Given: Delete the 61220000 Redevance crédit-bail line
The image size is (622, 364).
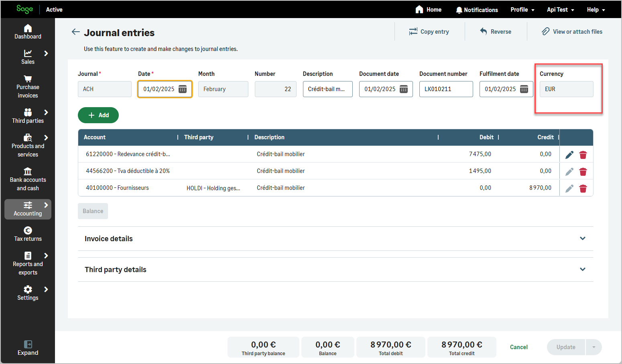Looking at the screenshot, I should click(x=583, y=155).
